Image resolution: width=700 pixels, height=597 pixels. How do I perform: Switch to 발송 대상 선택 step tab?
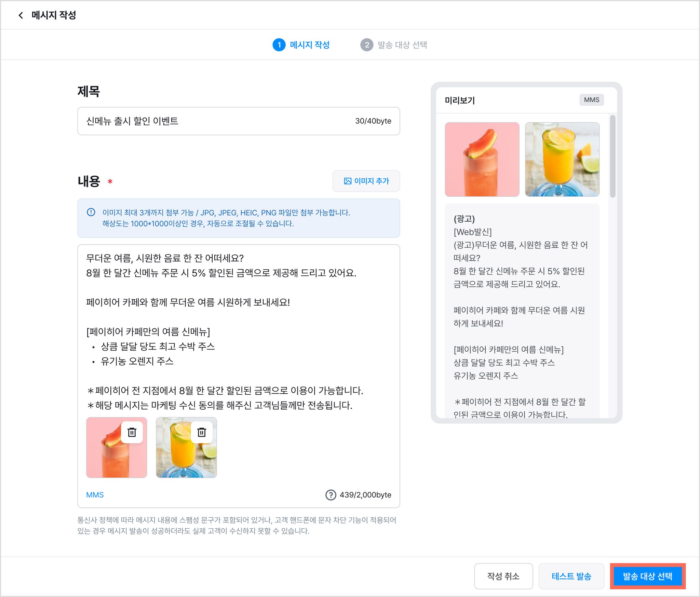click(394, 45)
